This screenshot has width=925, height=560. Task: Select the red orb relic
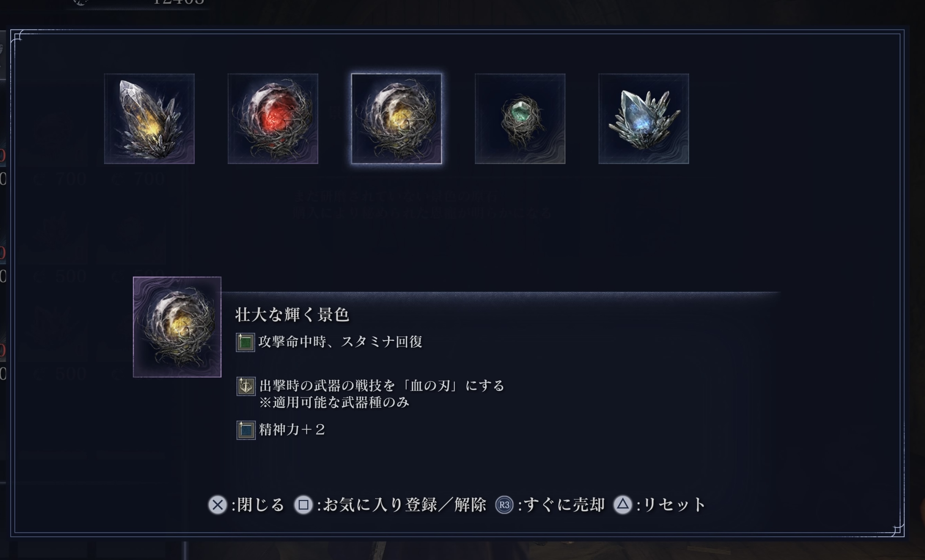(x=273, y=118)
